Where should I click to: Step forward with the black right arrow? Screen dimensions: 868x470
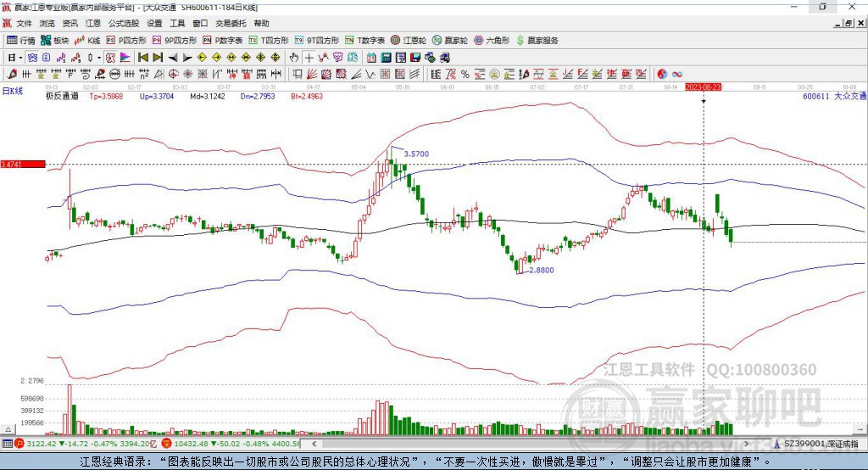coord(187,58)
